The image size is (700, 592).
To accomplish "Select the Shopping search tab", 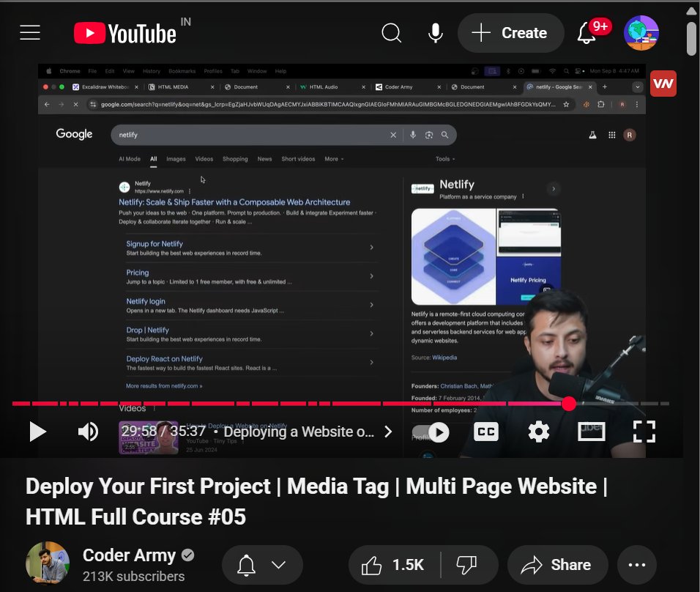I will [x=235, y=159].
